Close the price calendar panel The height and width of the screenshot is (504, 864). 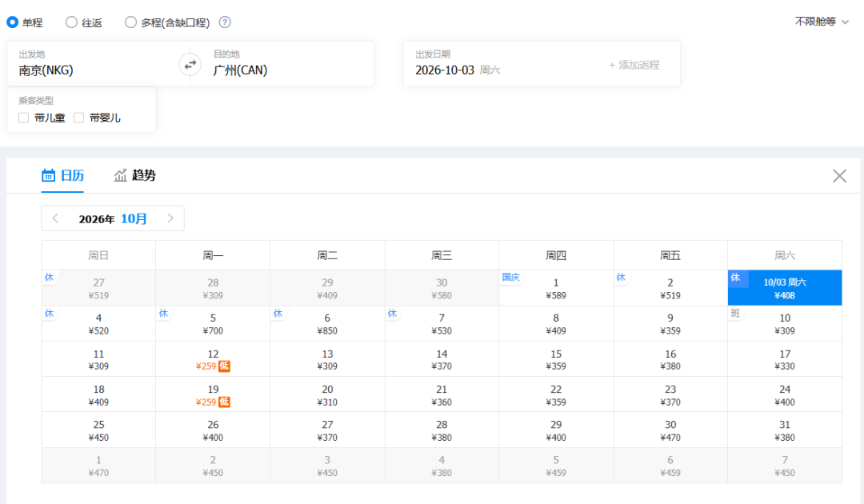tap(839, 176)
